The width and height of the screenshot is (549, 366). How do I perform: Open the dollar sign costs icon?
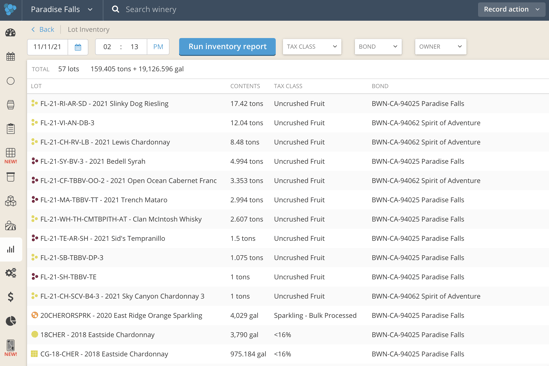coord(11,297)
